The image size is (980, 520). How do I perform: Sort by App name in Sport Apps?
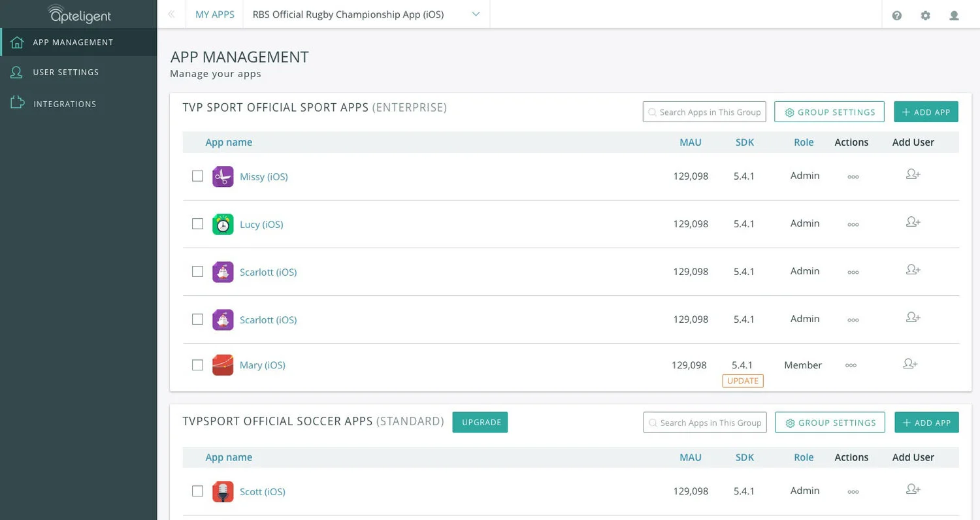229,142
